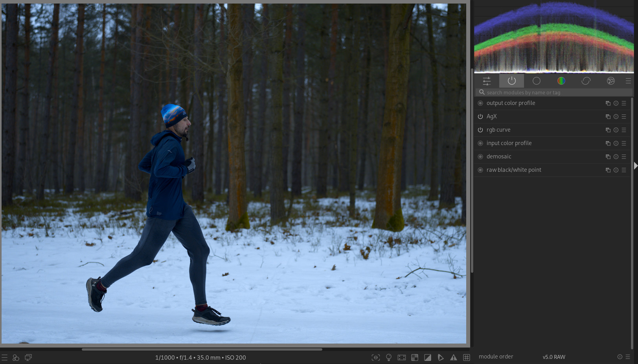Screen dimensions: 638x364
Task: Open multiple instances menu for output color profile
Action: [608, 103]
